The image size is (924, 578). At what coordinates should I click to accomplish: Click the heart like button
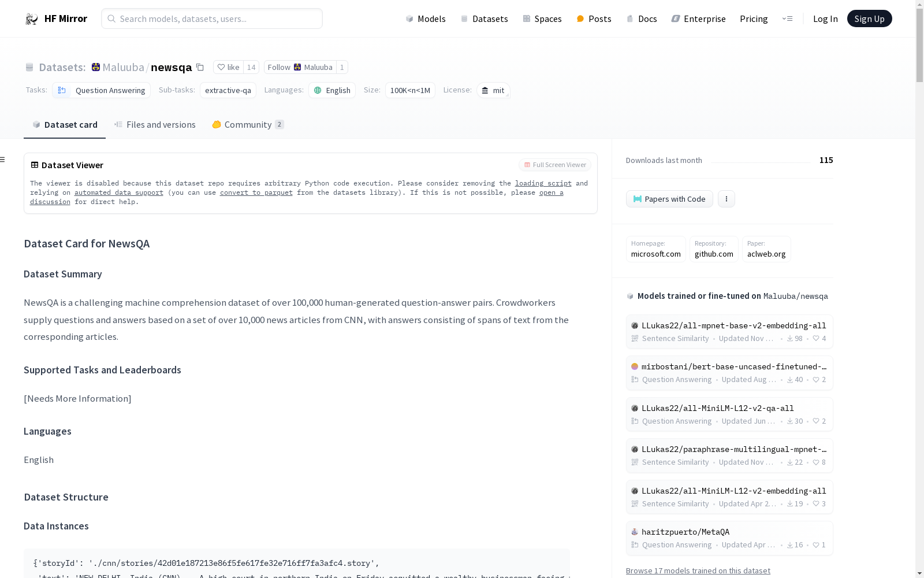click(x=229, y=67)
